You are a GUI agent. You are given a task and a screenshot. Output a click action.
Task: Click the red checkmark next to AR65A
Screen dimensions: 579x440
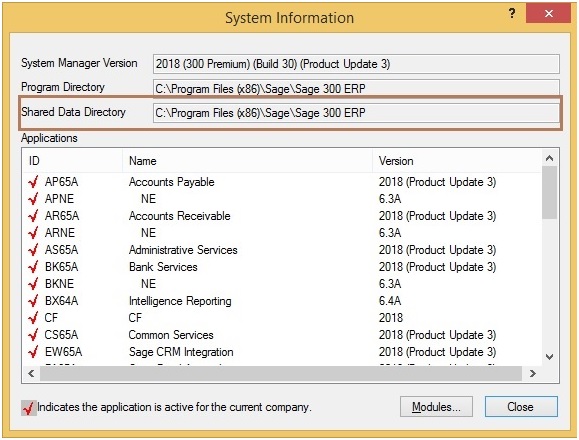click(33, 216)
